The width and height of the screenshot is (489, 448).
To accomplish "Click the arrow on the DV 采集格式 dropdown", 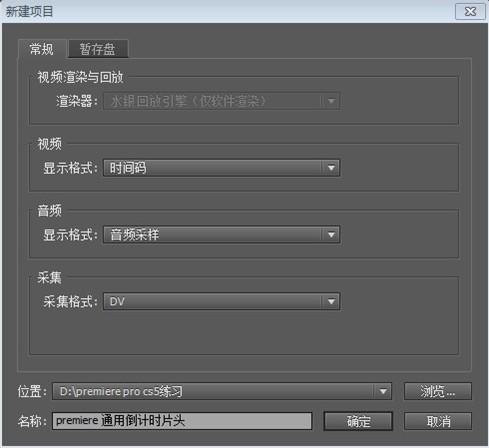I will coord(331,302).
